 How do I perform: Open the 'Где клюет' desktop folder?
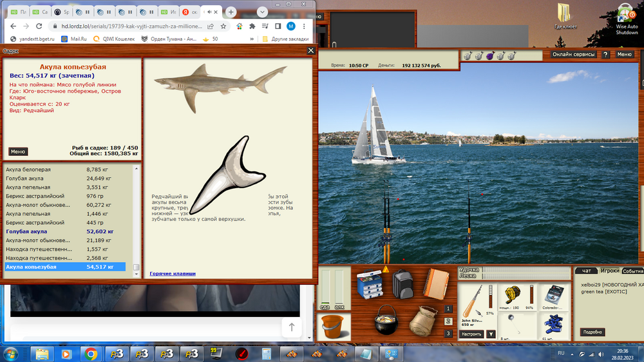coord(565,17)
